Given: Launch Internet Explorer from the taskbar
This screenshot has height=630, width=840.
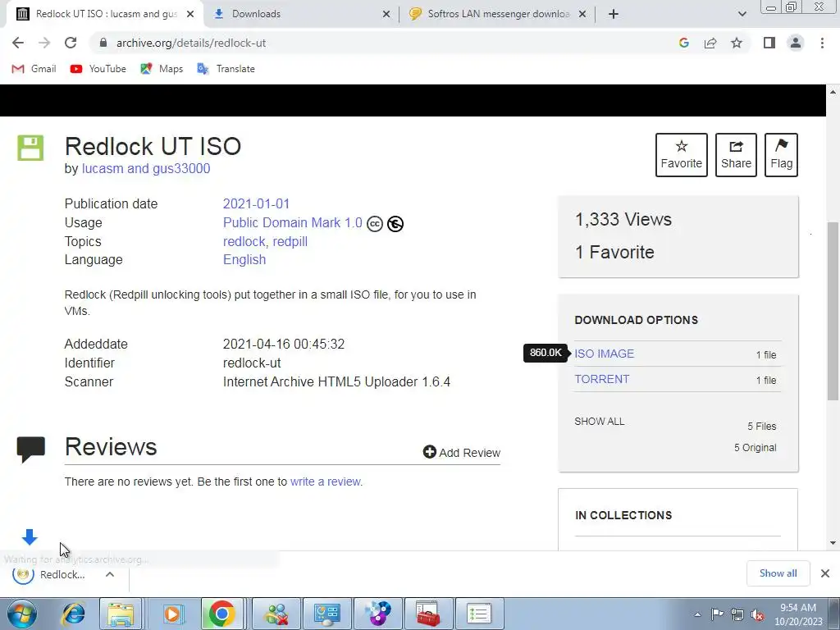Looking at the screenshot, I should click(73, 614).
